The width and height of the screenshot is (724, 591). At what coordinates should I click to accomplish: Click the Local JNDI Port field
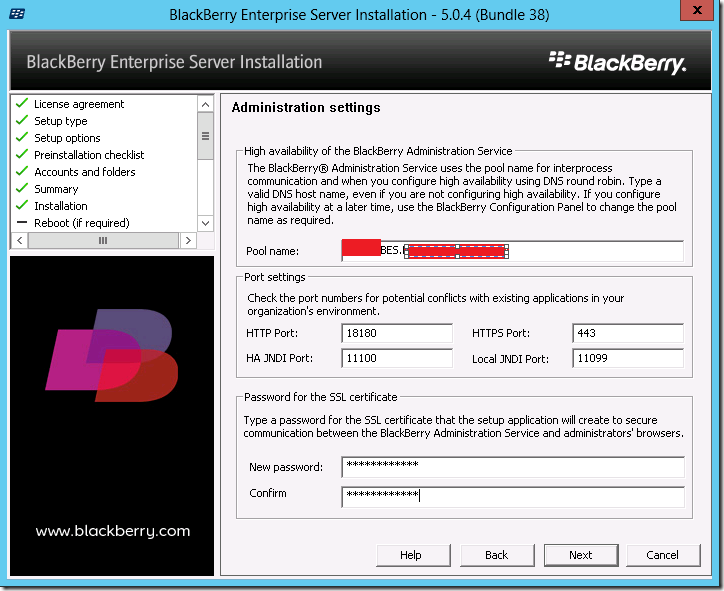[627, 358]
